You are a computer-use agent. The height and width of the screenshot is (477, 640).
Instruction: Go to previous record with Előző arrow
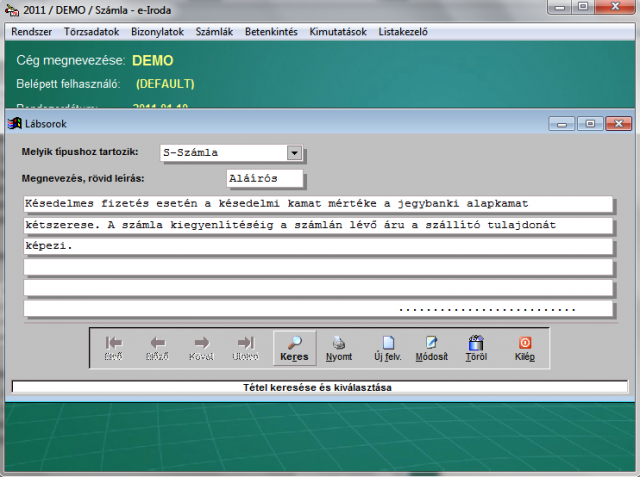pyautogui.click(x=158, y=346)
